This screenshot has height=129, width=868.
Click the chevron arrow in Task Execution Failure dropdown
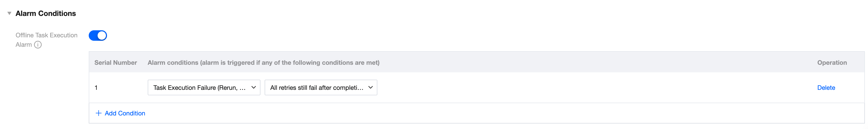point(253,87)
